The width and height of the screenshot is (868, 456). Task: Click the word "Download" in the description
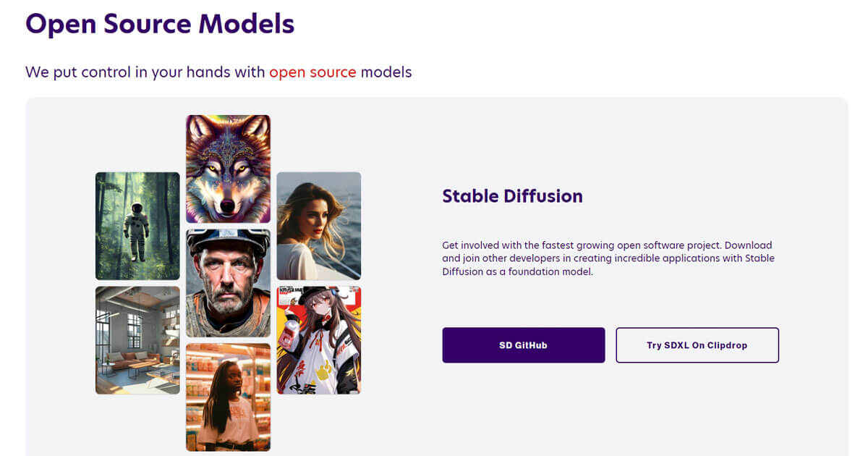coord(749,245)
